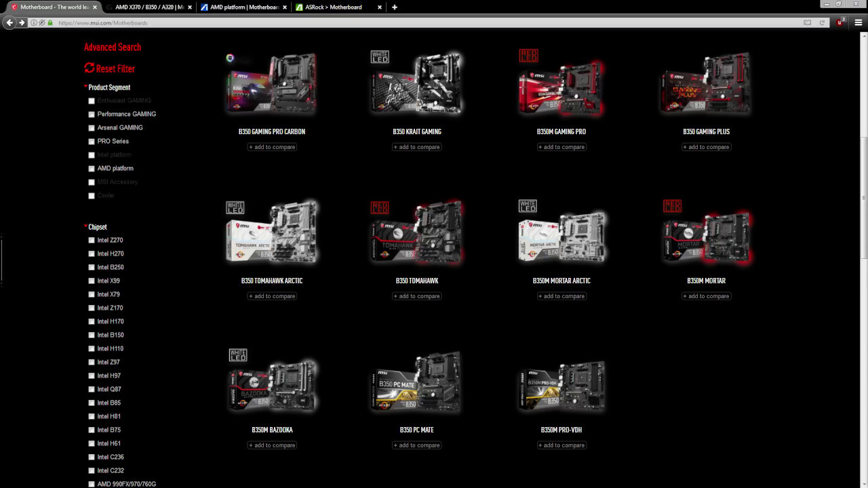Collapse the Product Segment filter section
The height and width of the screenshot is (488, 868).
(107, 87)
